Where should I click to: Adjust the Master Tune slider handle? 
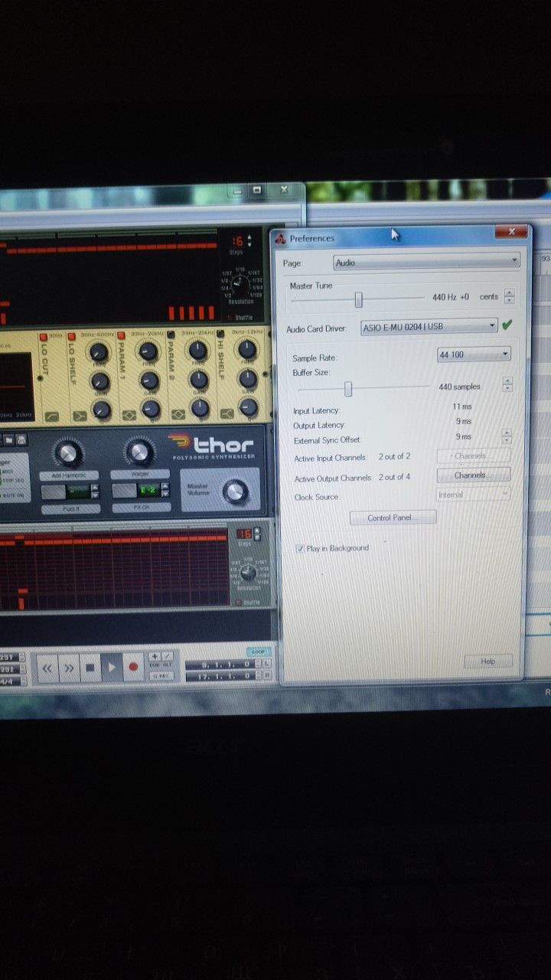coord(358,299)
